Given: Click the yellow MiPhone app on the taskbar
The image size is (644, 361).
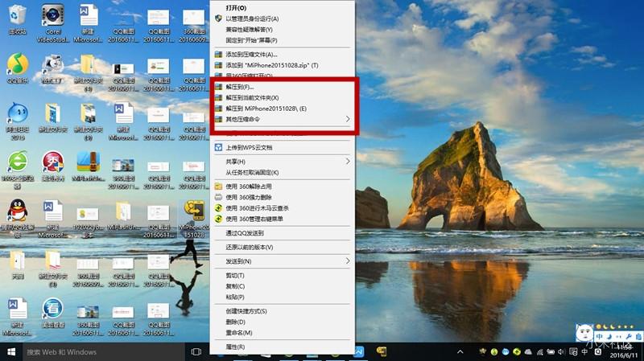Looking at the screenshot, I should tap(382, 351).
